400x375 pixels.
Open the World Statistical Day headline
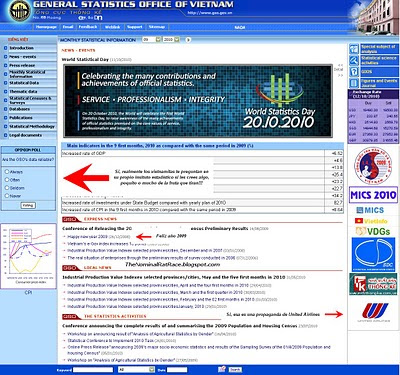(x=85, y=59)
